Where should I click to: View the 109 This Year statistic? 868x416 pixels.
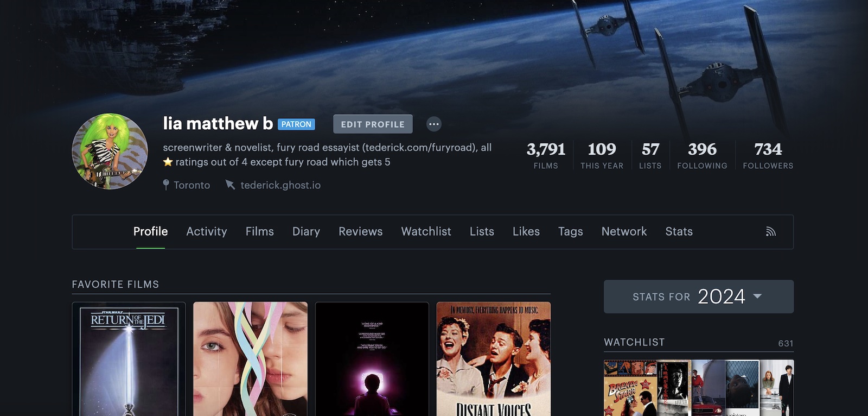click(x=602, y=155)
